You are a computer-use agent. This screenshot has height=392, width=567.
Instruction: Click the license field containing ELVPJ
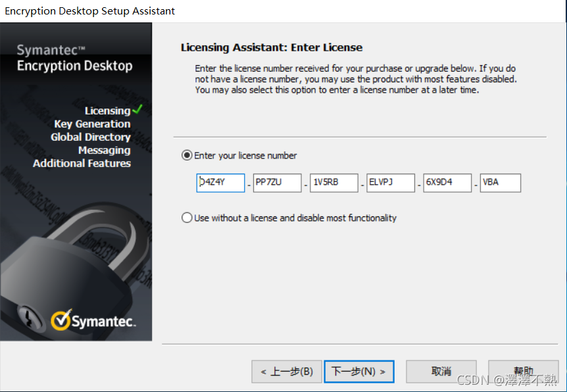pyautogui.click(x=391, y=183)
